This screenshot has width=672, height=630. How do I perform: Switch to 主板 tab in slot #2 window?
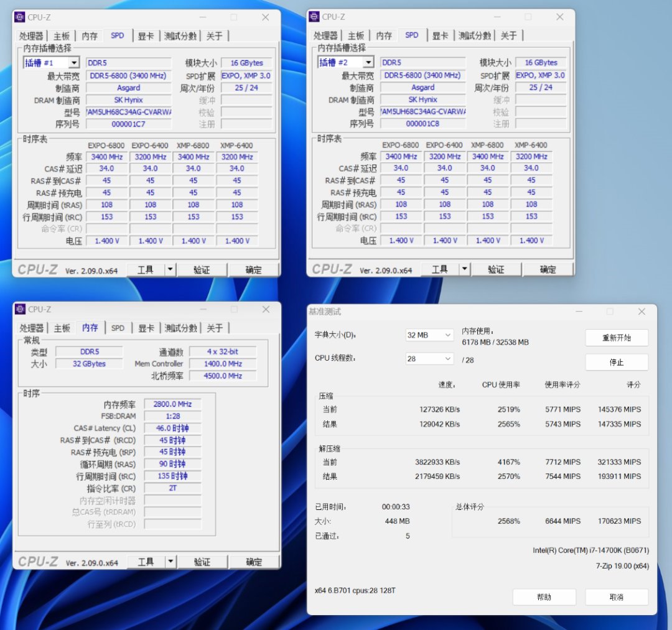pos(356,35)
